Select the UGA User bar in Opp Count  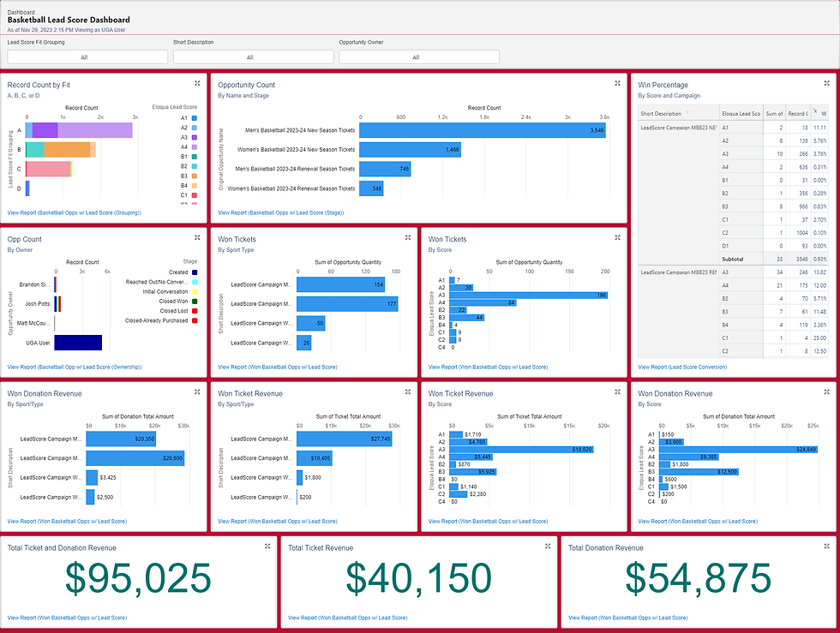[x=78, y=343]
